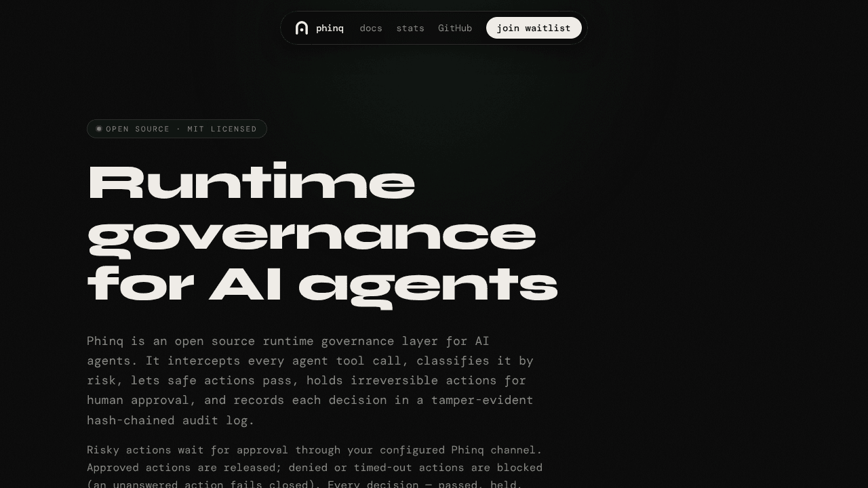Open the GitHub nav link
Screen dimensions: 868x488
tap(455, 28)
